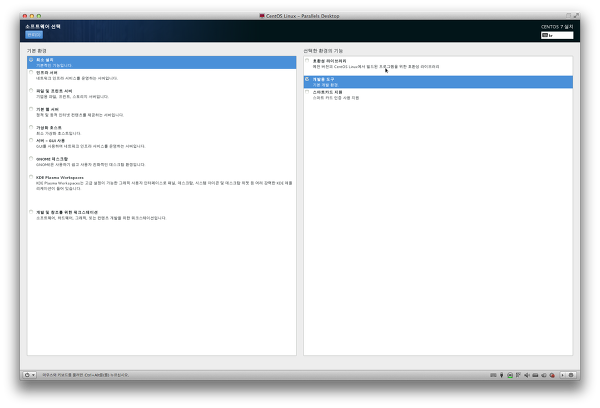Choose the GNOME 데스크탑 radio option
Image resolution: width=600 pixels, height=408 pixels.
(31, 158)
